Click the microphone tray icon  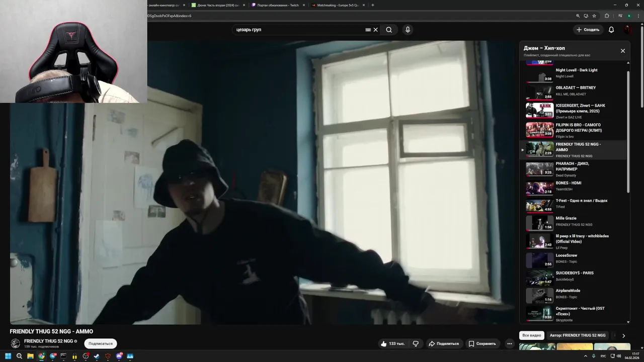click(x=594, y=356)
